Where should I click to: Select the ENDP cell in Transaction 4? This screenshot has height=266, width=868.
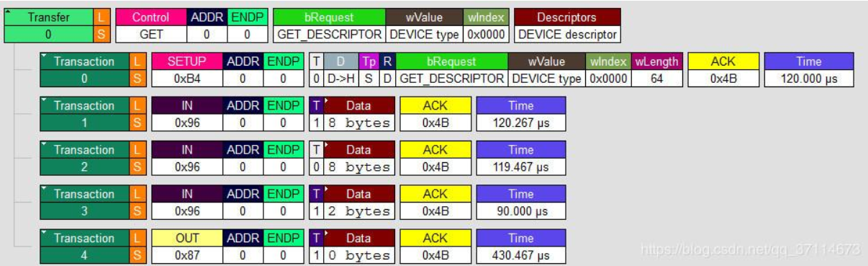[283, 247]
